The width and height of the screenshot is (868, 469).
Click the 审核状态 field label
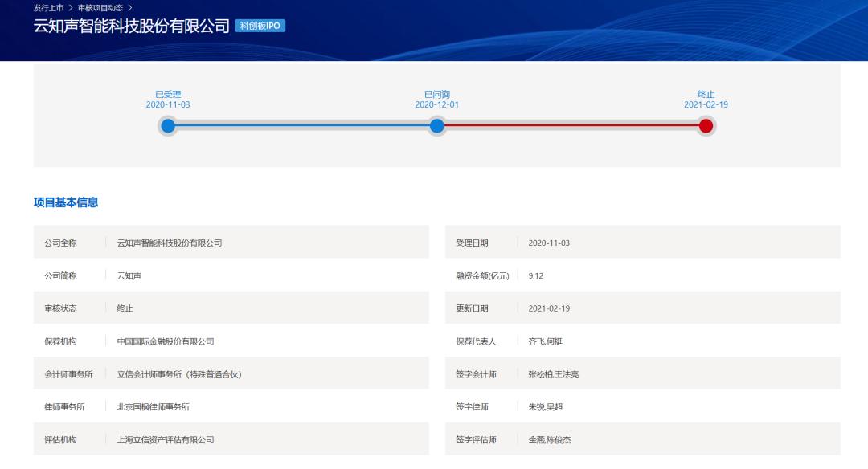(x=60, y=308)
